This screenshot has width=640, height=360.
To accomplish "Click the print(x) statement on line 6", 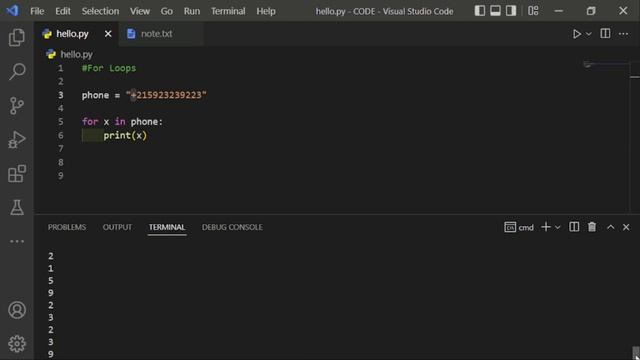I will pos(125,136).
